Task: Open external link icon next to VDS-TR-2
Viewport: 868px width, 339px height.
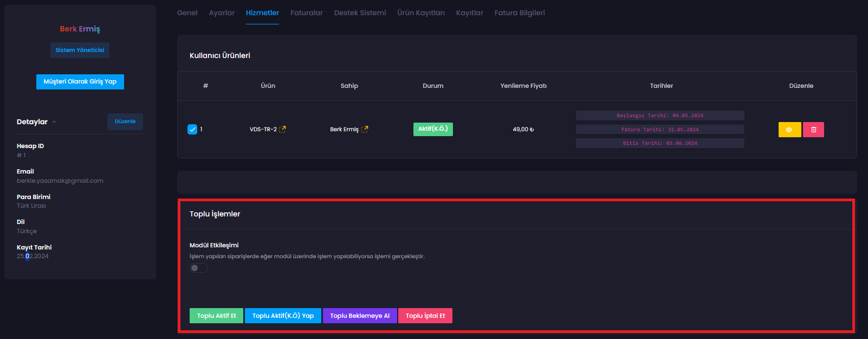Action: coord(282,129)
